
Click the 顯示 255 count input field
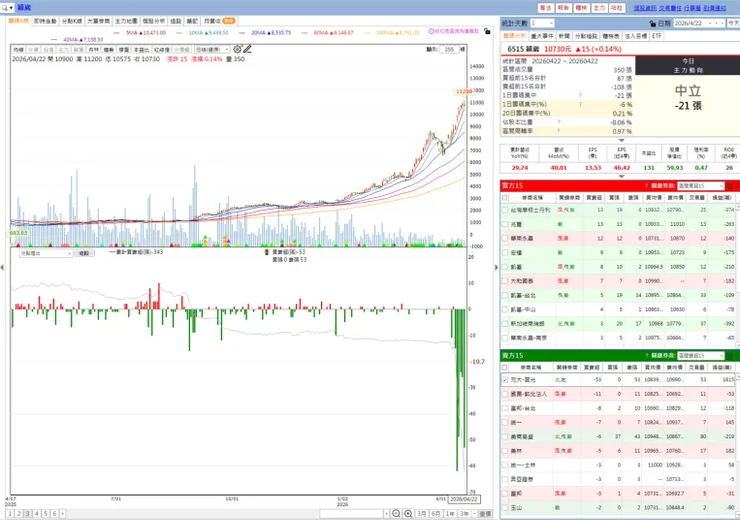coord(449,49)
